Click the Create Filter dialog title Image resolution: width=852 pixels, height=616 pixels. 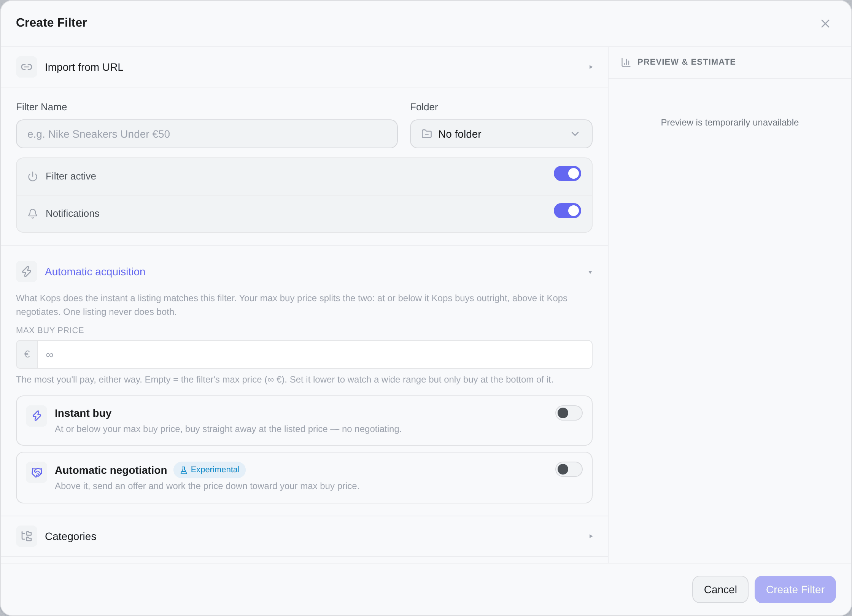tap(51, 23)
